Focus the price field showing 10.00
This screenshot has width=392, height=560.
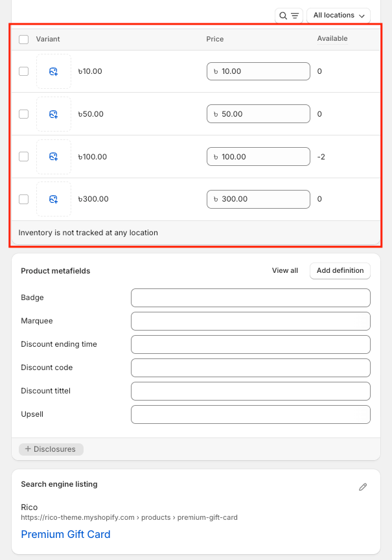click(x=259, y=71)
